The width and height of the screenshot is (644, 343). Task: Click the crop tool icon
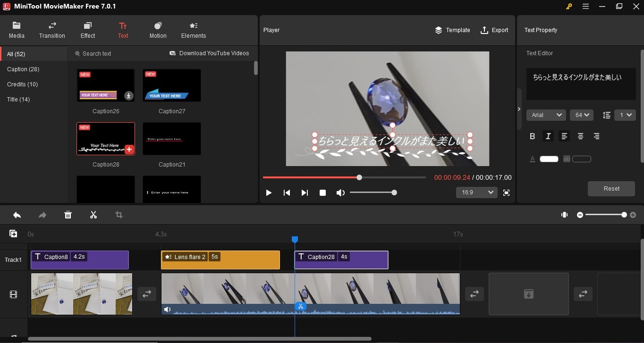coord(119,215)
